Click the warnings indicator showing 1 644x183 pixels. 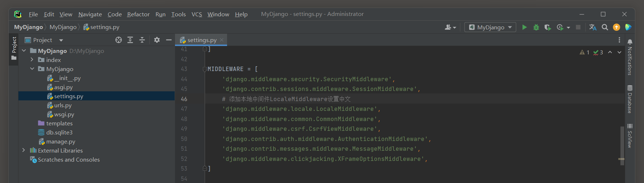[584, 53]
